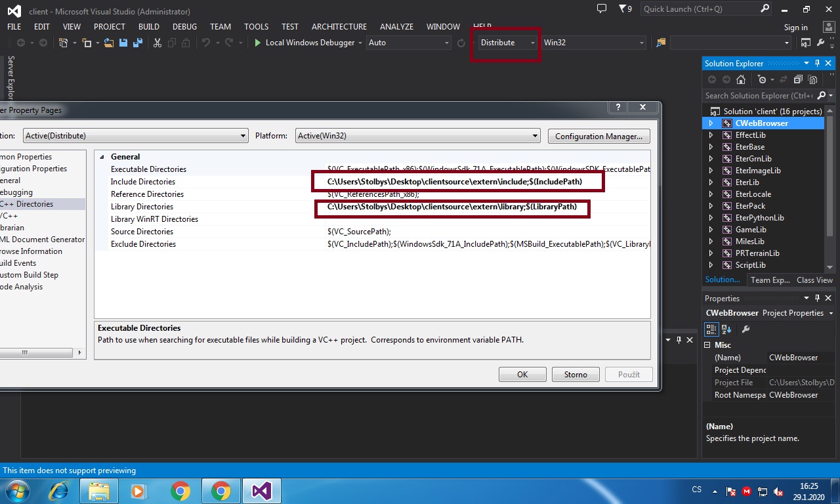Select the ScriptLib project
This screenshot has height=504, width=840.
point(750,265)
